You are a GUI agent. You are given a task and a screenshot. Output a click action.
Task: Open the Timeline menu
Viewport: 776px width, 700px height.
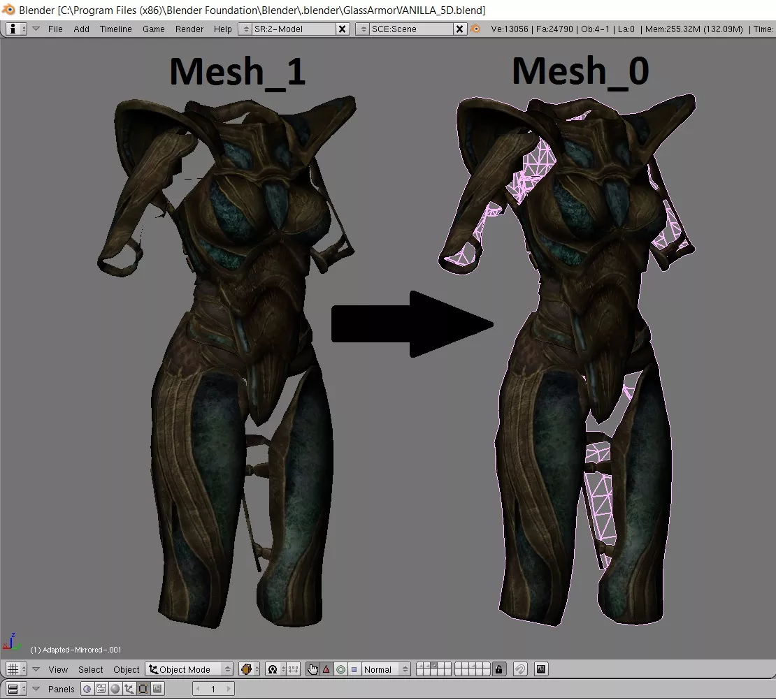click(116, 29)
